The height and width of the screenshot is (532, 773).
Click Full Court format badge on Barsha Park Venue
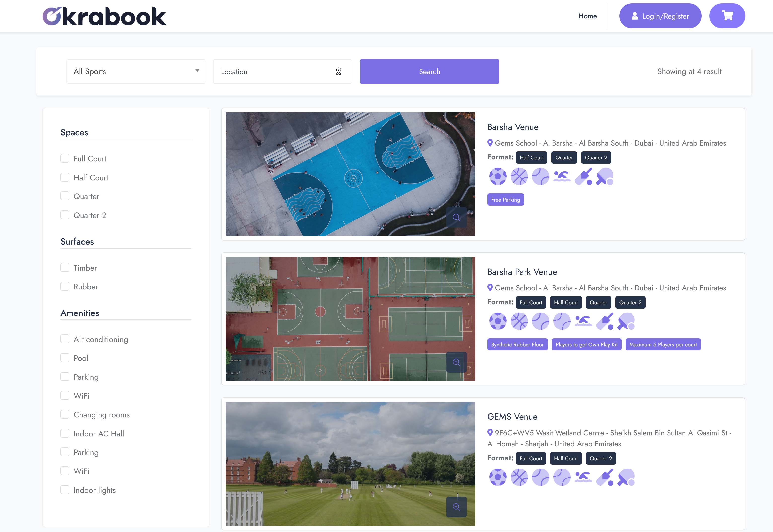click(x=530, y=302)
